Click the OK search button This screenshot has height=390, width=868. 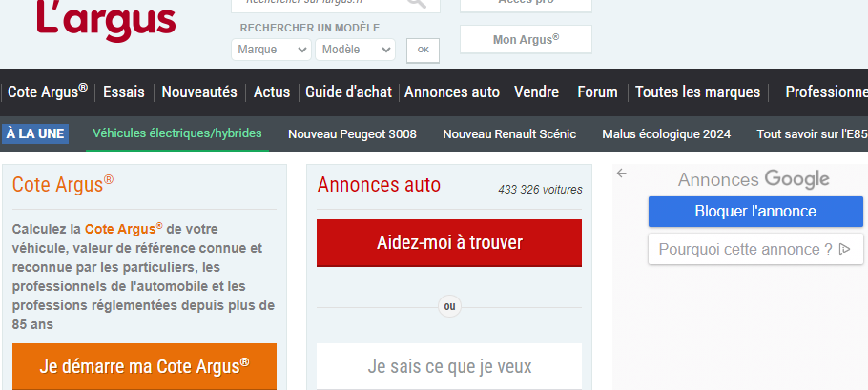[423, 51]
